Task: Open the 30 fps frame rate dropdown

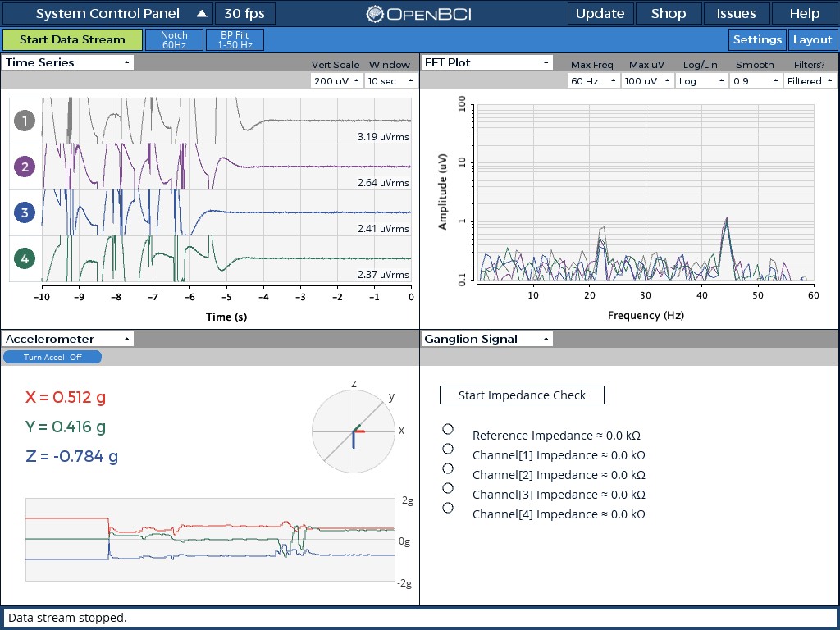Action: [244, 13]
